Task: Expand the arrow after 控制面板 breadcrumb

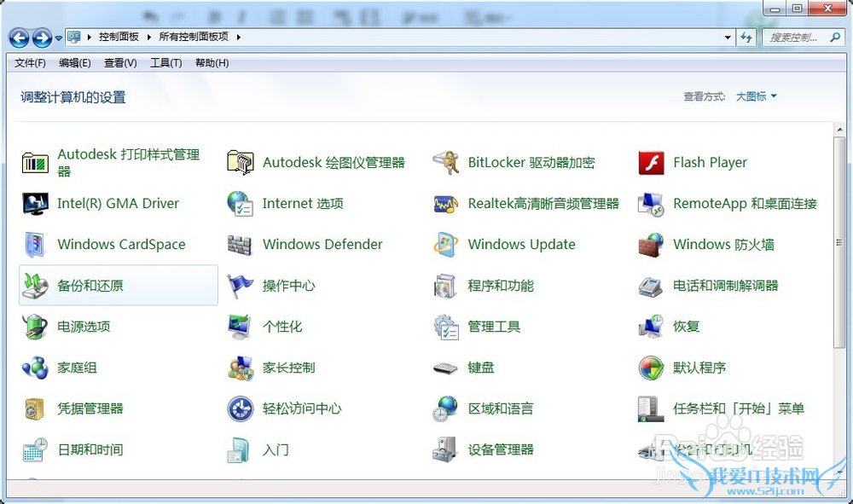Action: [x=148, y=37]
